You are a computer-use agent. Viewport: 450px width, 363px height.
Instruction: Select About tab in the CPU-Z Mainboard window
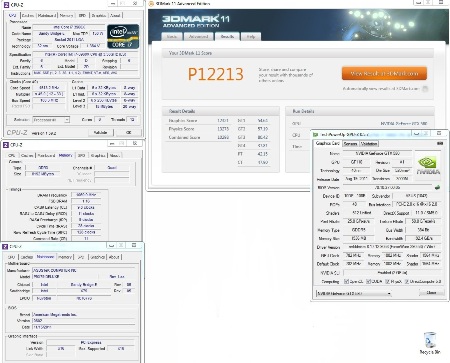point(114,257)
